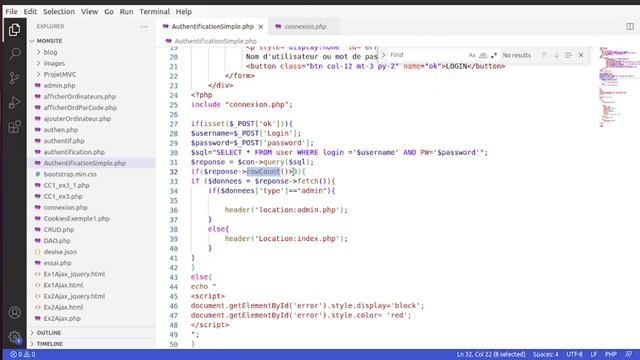
Task: Open the Accounts menu icon
Action: click(14, 313)
